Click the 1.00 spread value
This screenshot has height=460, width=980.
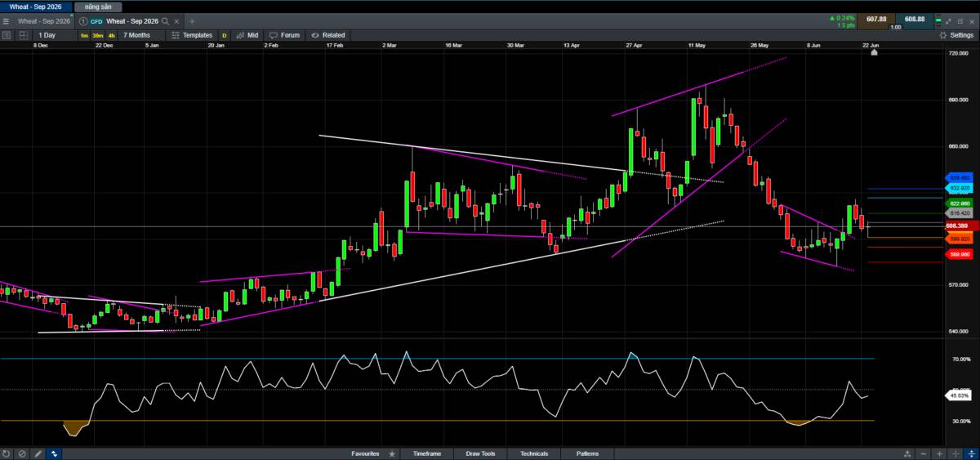pos(895,27)
